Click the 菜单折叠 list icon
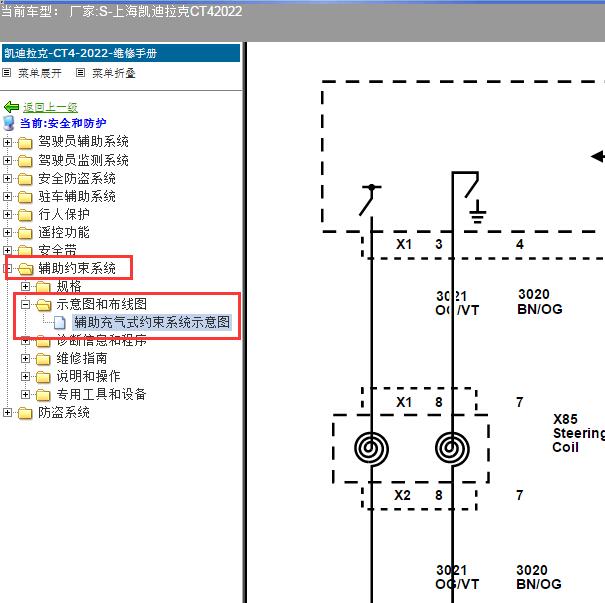 [x=80, y=73]
